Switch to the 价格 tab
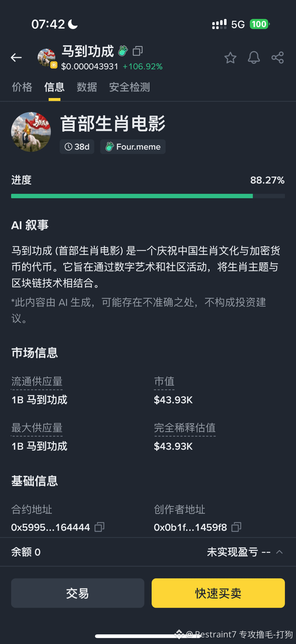 tap(22, 87)
